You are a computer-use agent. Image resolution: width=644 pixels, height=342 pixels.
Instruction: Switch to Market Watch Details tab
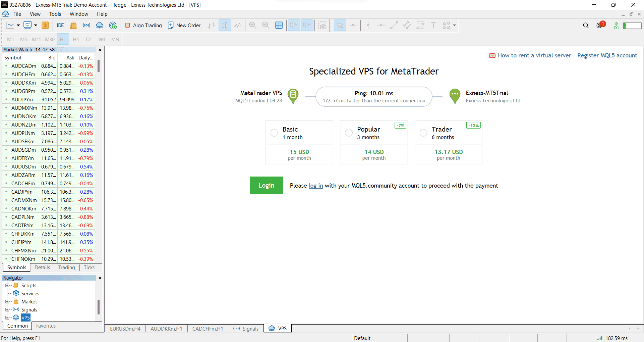pos(42,267)
